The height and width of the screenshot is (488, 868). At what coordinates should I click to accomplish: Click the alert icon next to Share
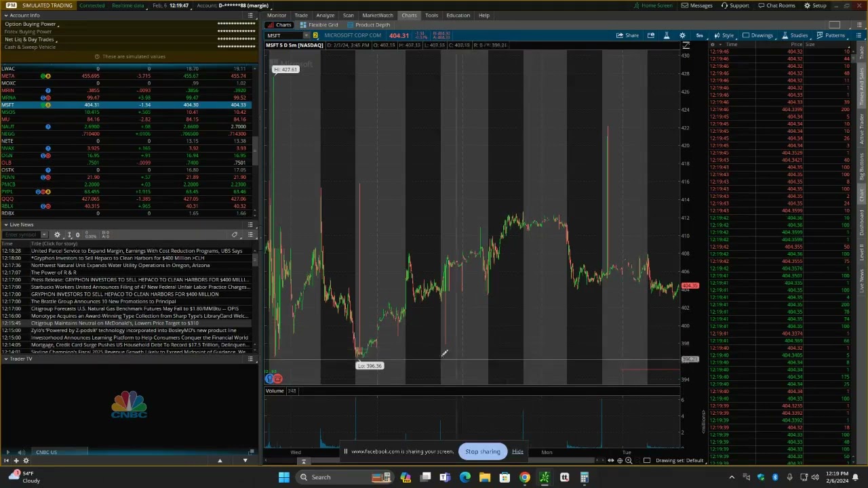click(x=651, y=35)
